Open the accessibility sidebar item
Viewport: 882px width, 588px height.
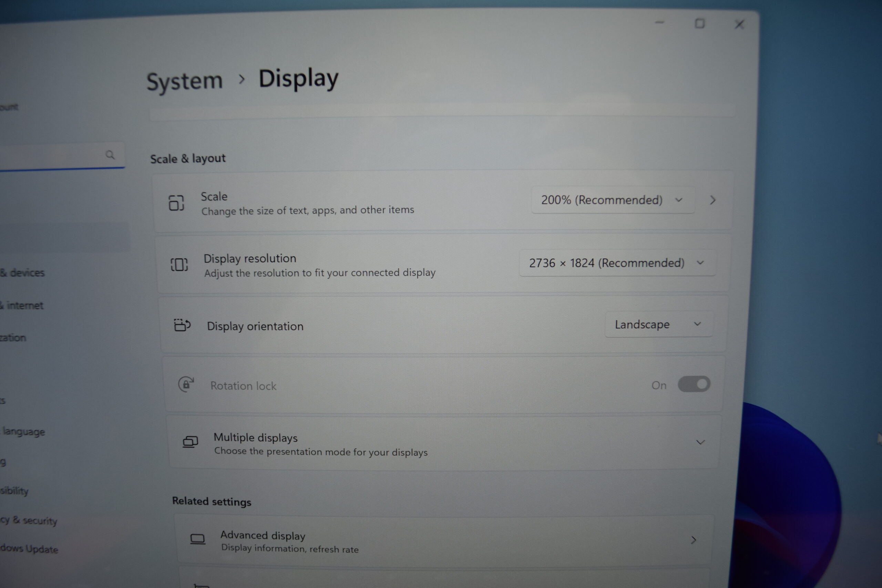(x=14, y=491)
